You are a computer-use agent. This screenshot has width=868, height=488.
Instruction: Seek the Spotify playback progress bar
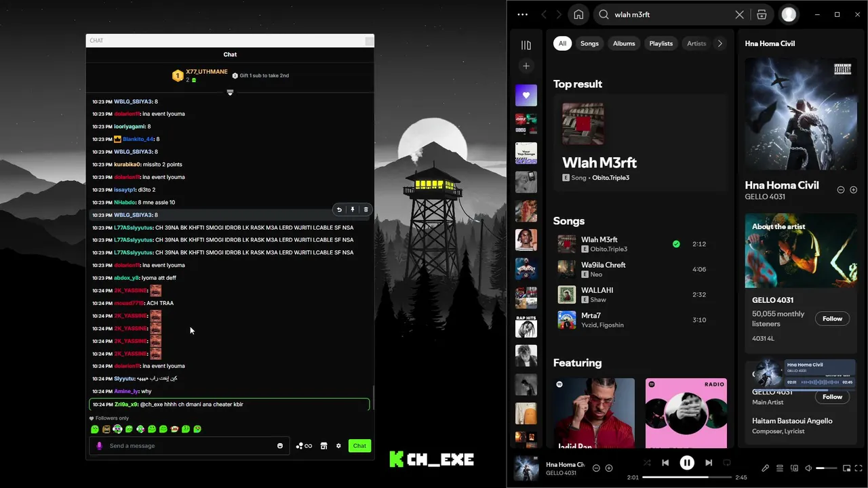[x=687, y=477]
